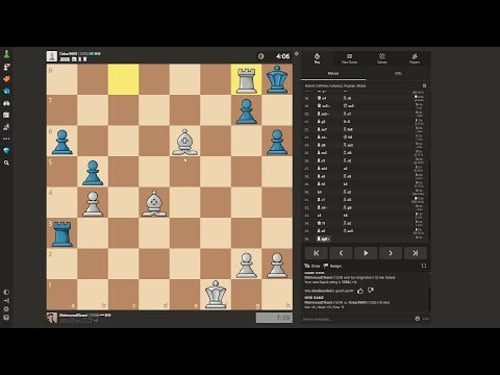
Task: Select the white pawn on h2
Action: click(277, 264)
